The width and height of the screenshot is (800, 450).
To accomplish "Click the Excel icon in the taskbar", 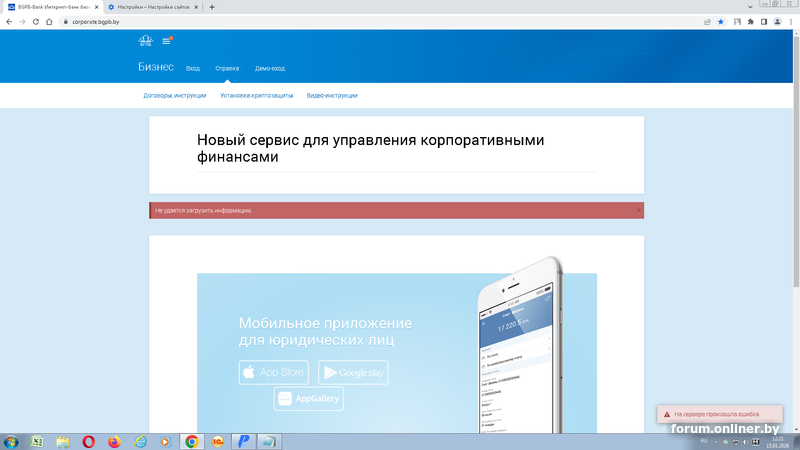I will pos(37,441).
